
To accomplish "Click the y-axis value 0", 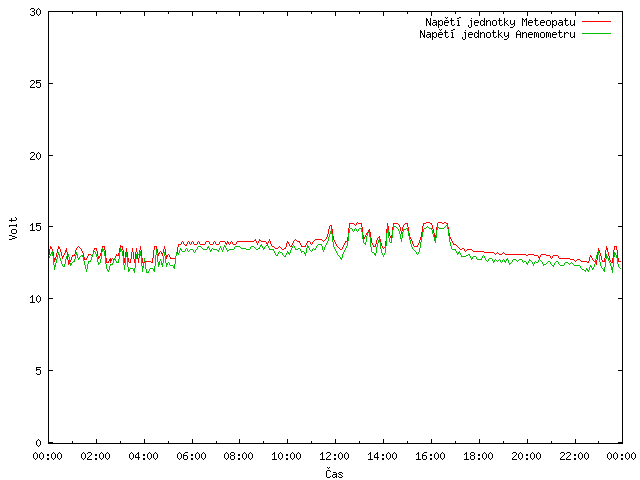I will [38, 443].
